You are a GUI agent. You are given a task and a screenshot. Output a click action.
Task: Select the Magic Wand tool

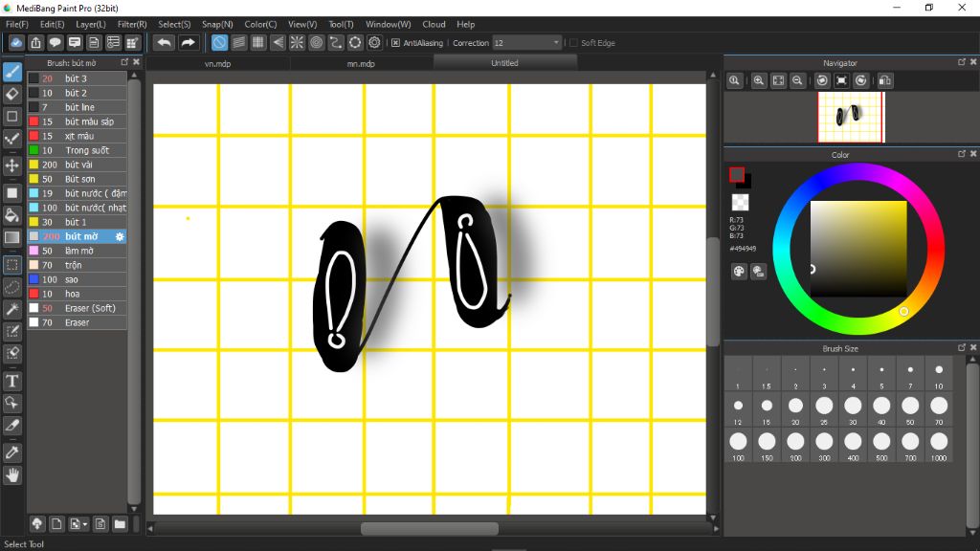point(11,309)
